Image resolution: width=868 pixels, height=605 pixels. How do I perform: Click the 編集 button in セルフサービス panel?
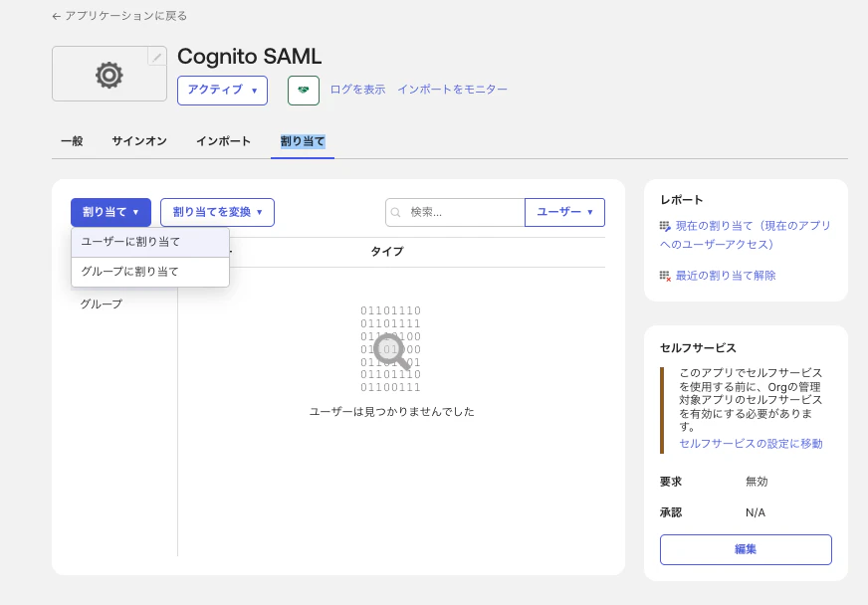point(746,549)
